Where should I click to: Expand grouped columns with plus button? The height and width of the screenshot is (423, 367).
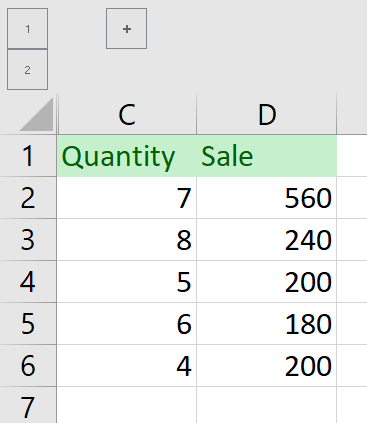pyautogui.click(x=126, y=29)
